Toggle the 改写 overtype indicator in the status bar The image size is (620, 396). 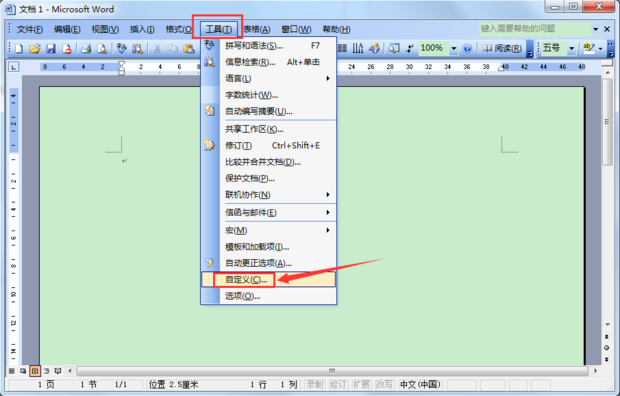(x=384, y=384)
